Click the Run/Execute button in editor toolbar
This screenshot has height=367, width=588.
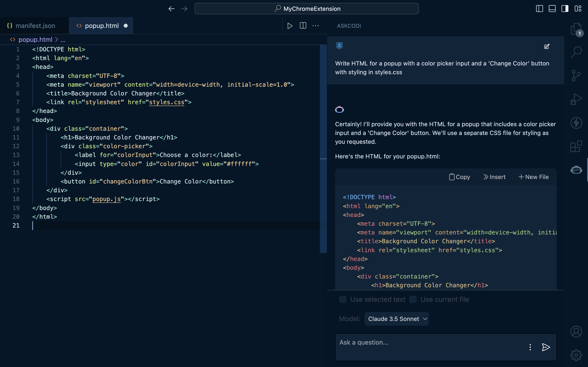(290, 26)
